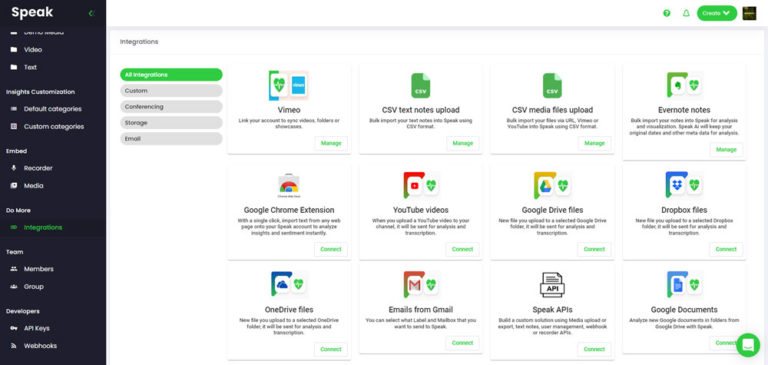Click the Webhooks feed icon
This screenshot has height=365, width=768.
click(14, 346)
